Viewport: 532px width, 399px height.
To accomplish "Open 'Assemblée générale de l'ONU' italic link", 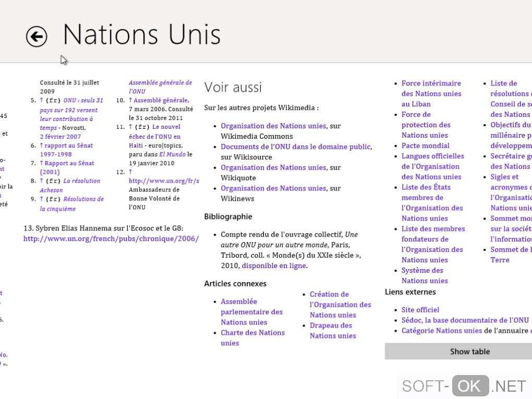I will pos(160,87).
